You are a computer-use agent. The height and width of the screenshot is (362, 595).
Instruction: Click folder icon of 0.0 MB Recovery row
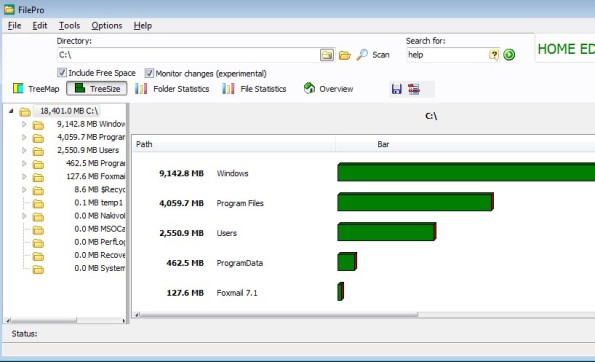click(x=38, y=256)
